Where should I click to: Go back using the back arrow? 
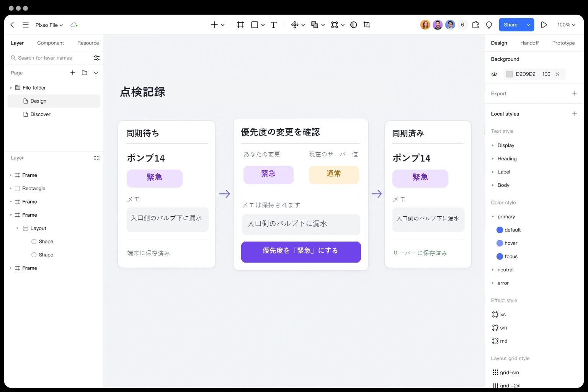(x=12, y=25)
